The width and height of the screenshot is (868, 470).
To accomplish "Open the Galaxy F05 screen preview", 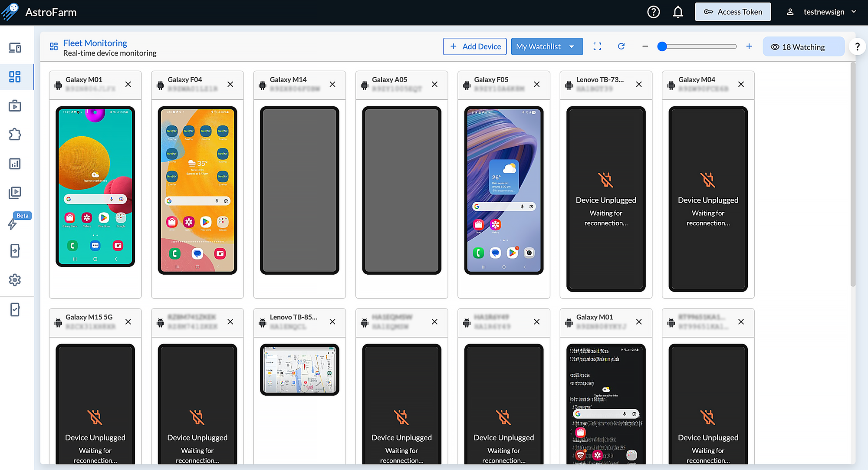I will click(504, 191).
